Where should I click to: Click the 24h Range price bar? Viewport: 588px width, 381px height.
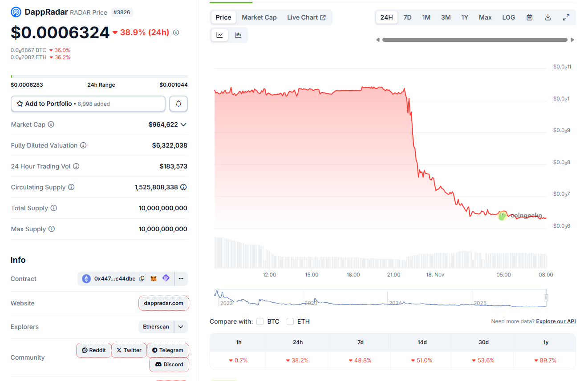(x=99, y=76)
